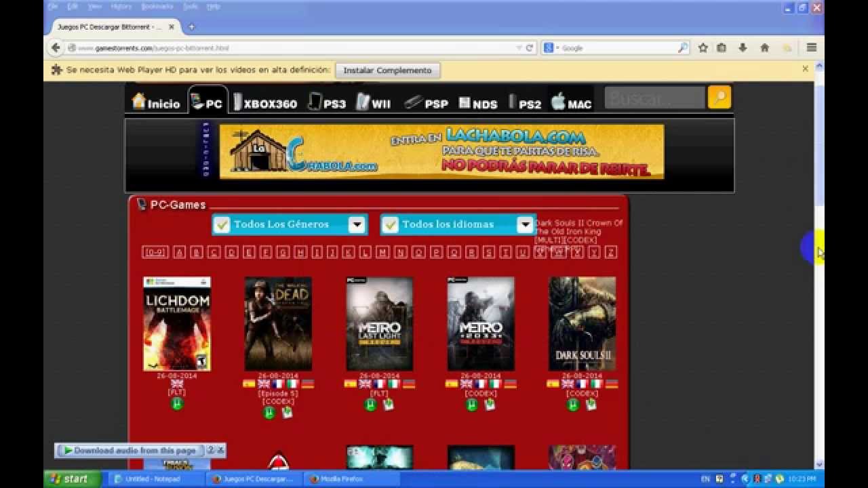Bookmark this page with the star icon
The width and height of the screenshot is (868, 488).
pos(703,48)
